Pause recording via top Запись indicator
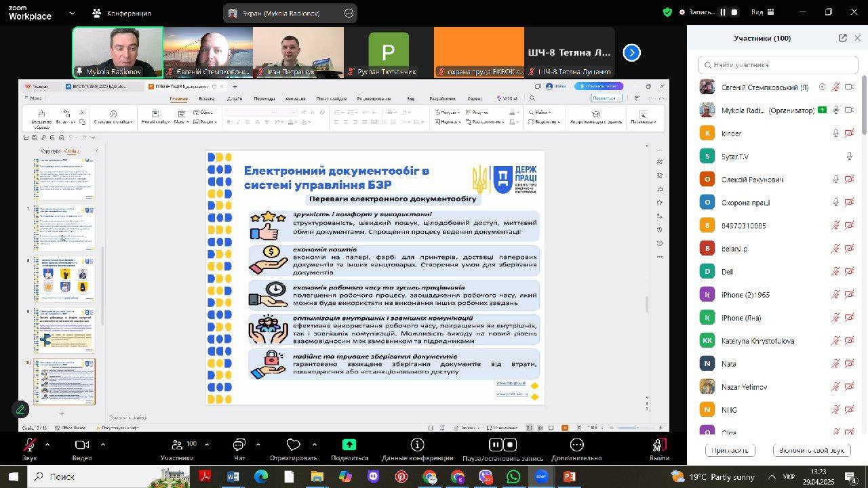The height and width of the screenshot is (488, 868). [723, 12]
